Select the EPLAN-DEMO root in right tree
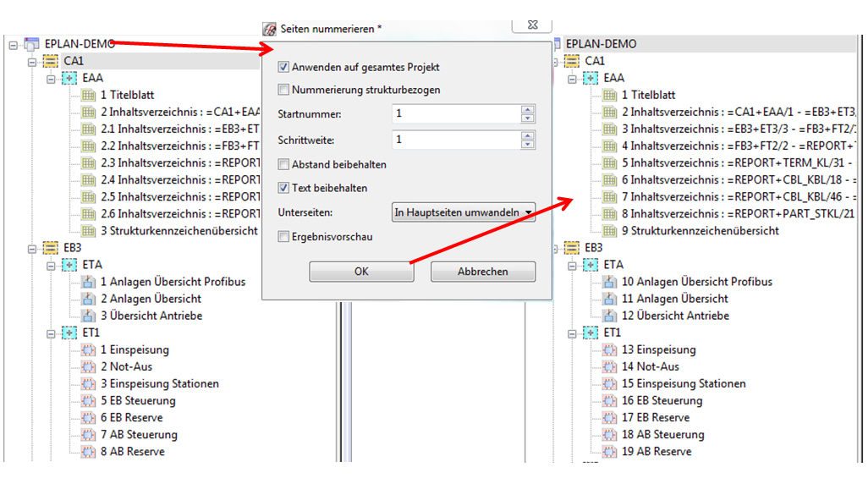Image resolution: width=868 pixels, height=484 pixels. click(601, 44)
